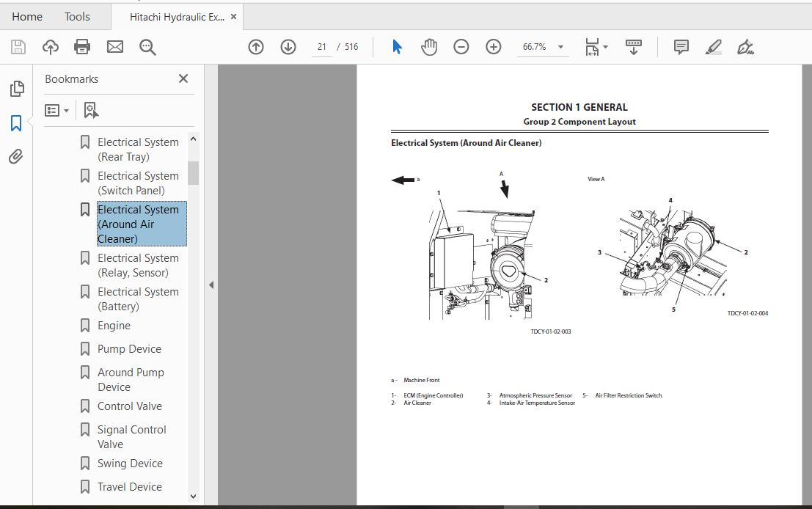Screen dimensions: 812x509
Task: Click the bookmarks scrollbar down arrow
Action: pos(193,496)
